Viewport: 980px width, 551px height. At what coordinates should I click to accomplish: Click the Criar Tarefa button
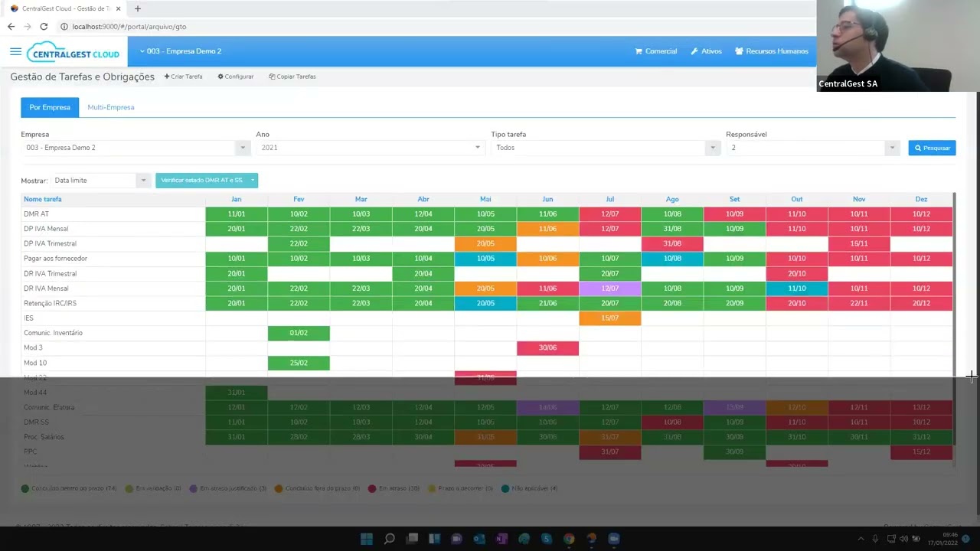point(183,77)
